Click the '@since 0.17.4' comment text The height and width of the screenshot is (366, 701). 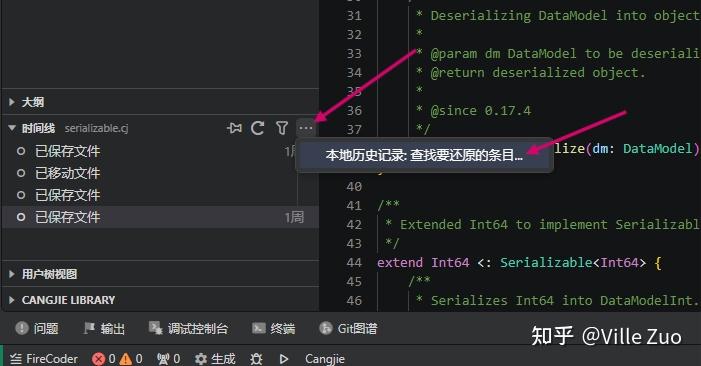click(481, 110)
